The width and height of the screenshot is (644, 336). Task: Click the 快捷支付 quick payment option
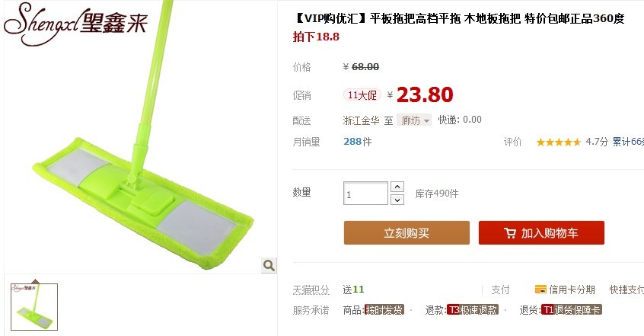(626, 290)
